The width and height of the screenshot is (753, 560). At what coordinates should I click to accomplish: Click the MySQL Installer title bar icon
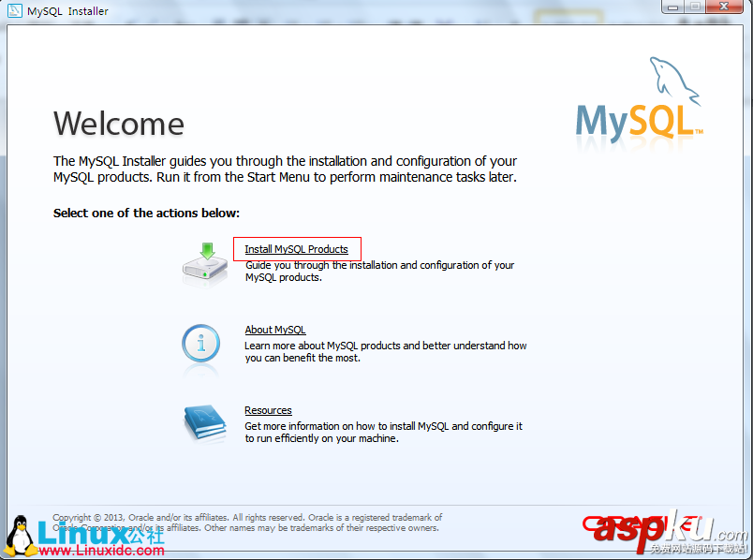[x=14, y=10]
